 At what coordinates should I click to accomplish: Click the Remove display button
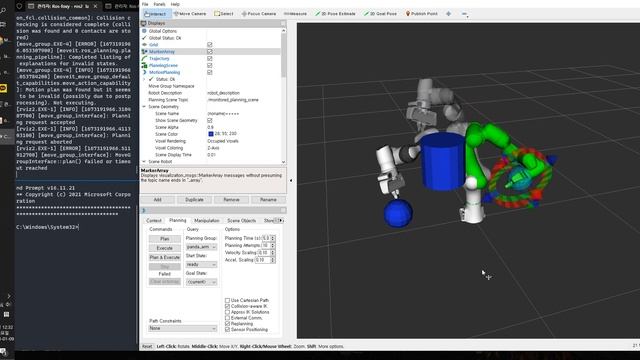231,200
